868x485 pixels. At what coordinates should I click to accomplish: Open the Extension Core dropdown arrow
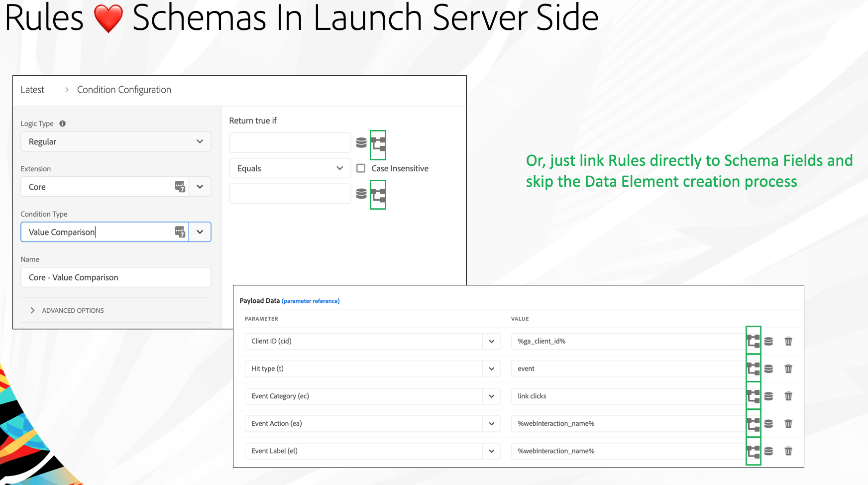(x=200, y=187)
